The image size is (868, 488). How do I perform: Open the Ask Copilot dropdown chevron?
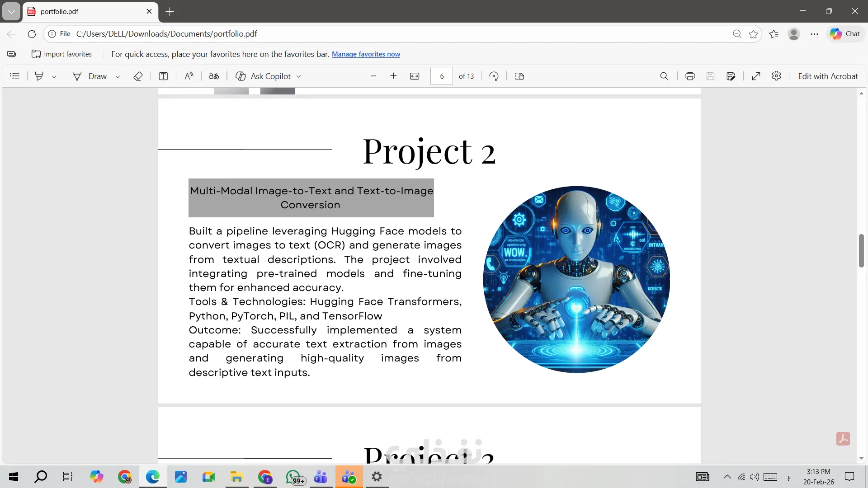(299, 76)
